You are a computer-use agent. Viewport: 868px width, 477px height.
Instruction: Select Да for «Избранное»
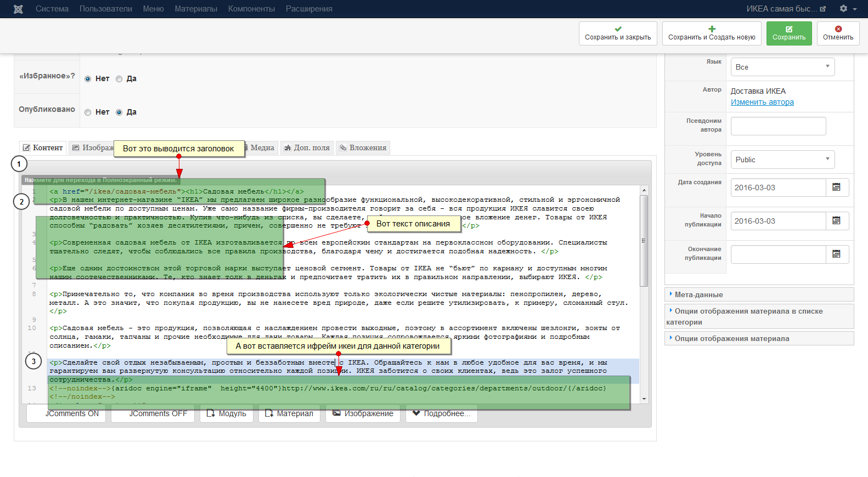coord(119,79)
